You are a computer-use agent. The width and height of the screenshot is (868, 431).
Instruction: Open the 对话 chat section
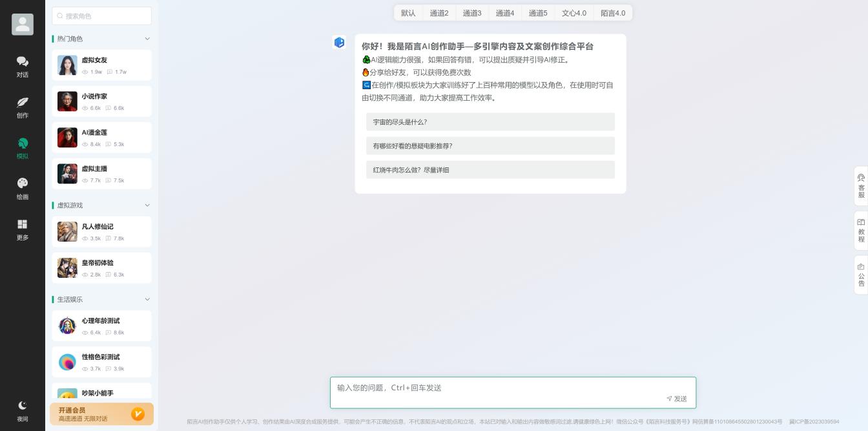click(x=22, y=67)
